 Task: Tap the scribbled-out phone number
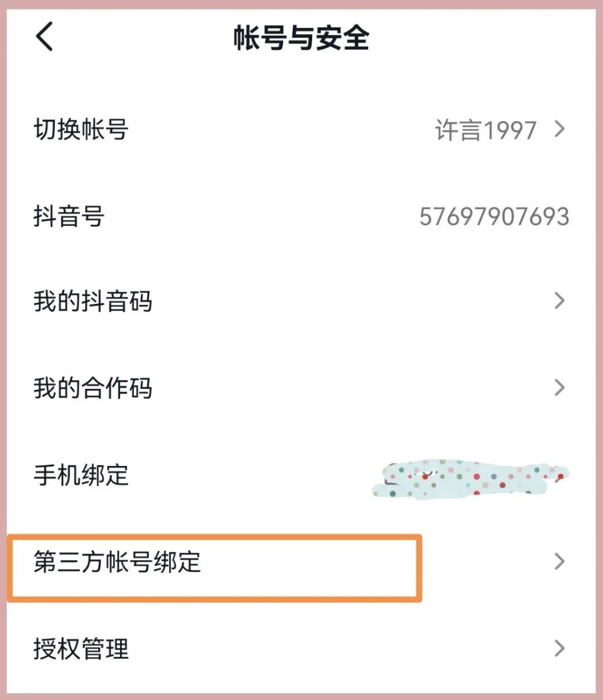[x=470, y=479]
